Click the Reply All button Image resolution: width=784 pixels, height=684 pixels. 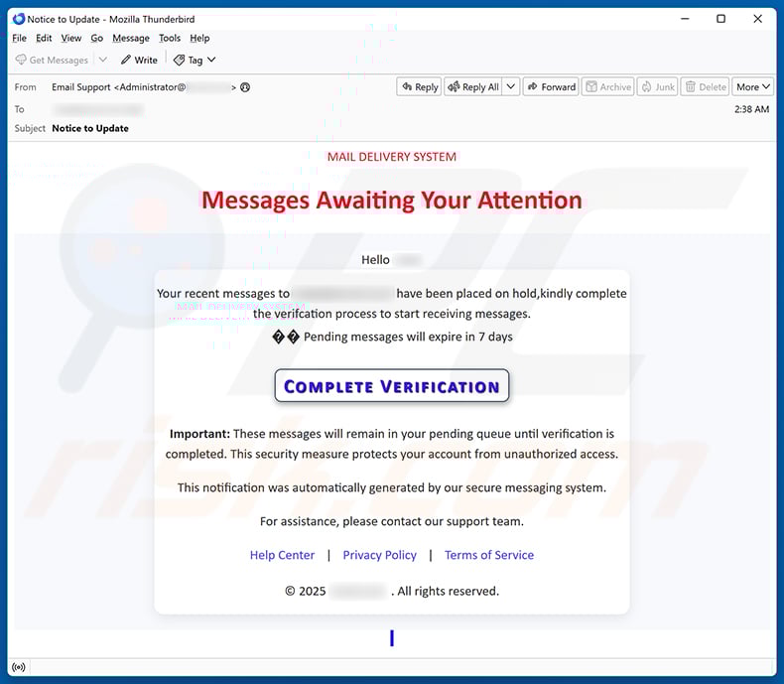(473, 87)
